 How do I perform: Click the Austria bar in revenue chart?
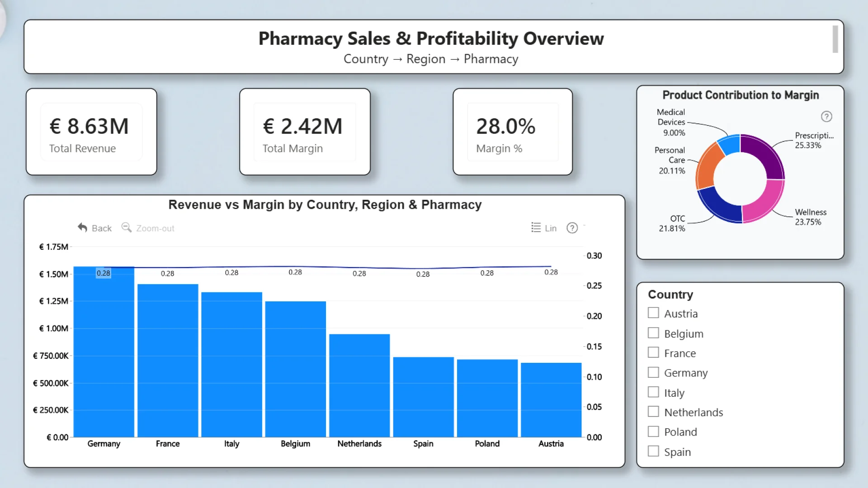click(x=551, y=399)
